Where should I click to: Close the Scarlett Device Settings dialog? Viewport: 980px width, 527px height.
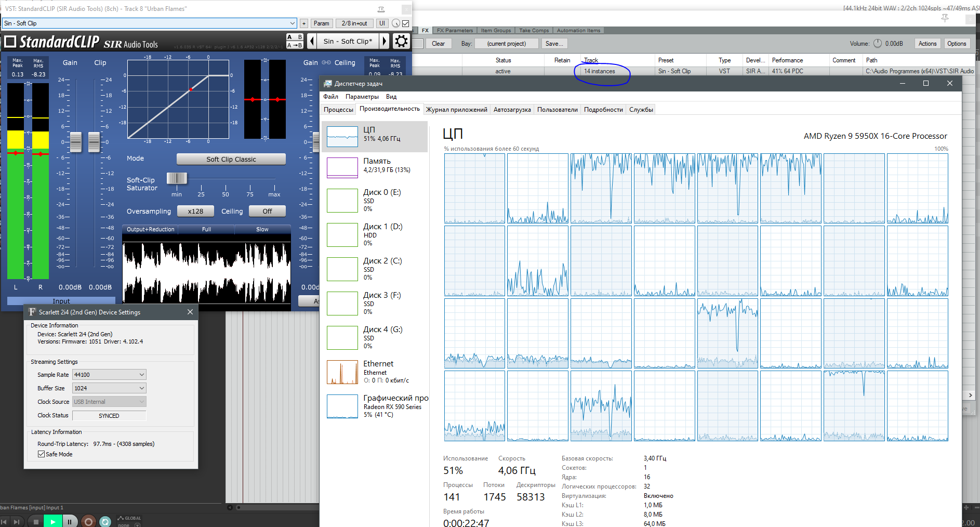point(190,312)
